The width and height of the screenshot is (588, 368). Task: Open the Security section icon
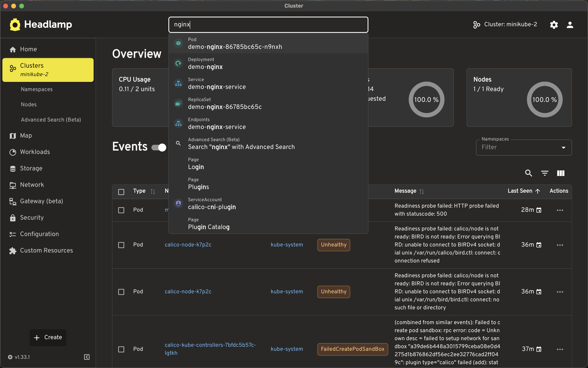click(x=13, y=218)
